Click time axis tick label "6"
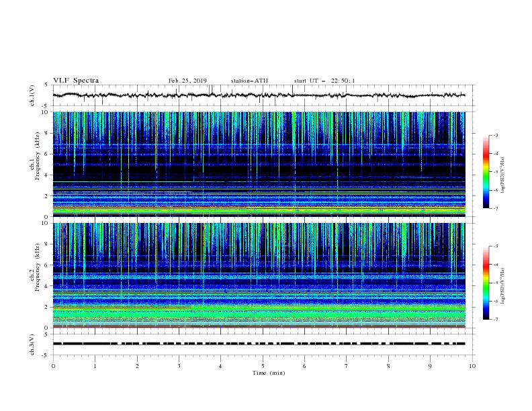 click(x=304, y=366)
